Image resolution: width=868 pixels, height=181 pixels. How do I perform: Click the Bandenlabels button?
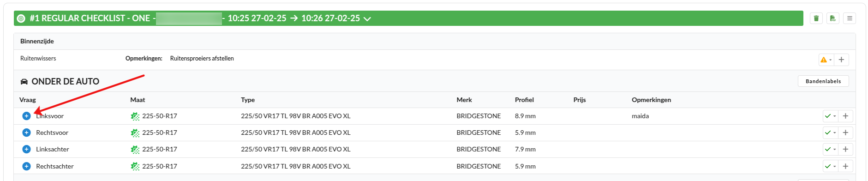(x=823, y=81)
